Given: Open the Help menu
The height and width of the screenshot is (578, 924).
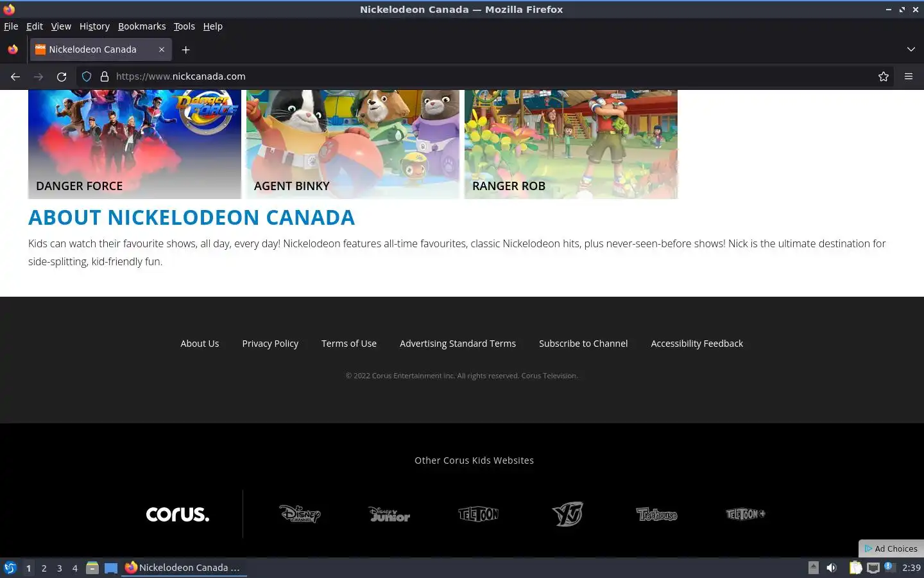Looking at the screenshot, I should coord(212,26).
